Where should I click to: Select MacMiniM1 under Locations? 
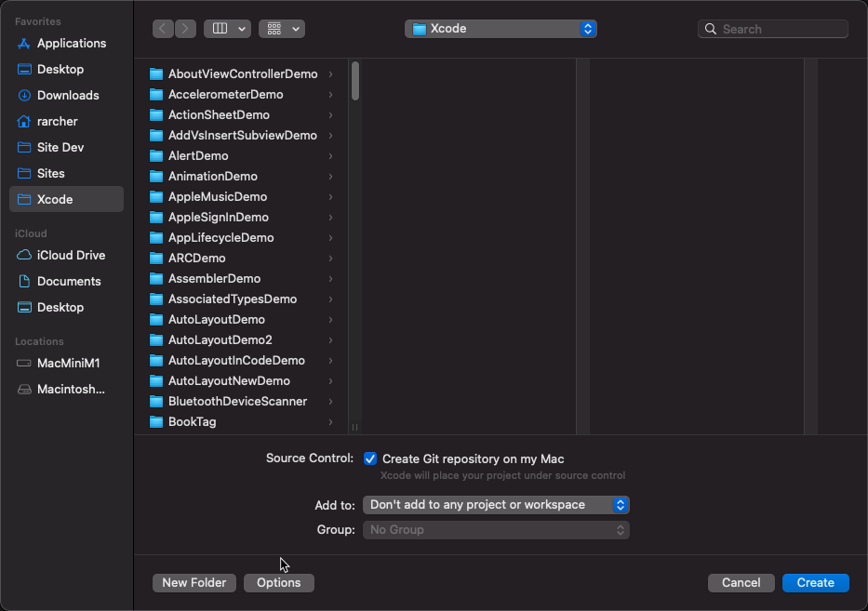[x=66, y=363]
